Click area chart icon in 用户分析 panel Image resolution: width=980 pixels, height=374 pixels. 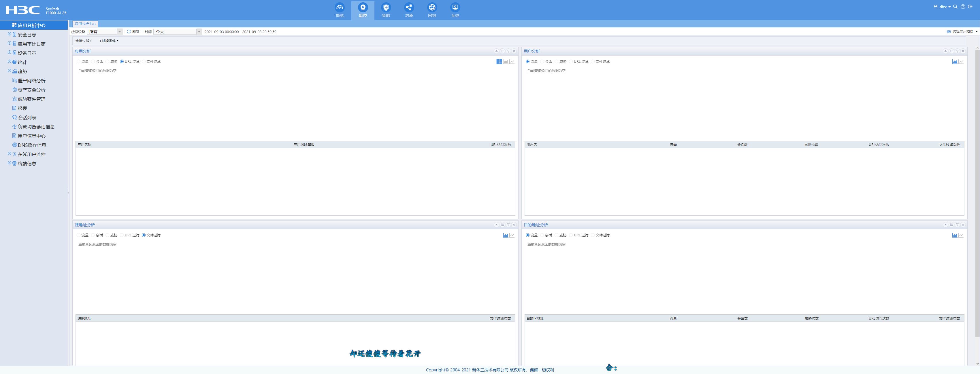coord(955,62)
